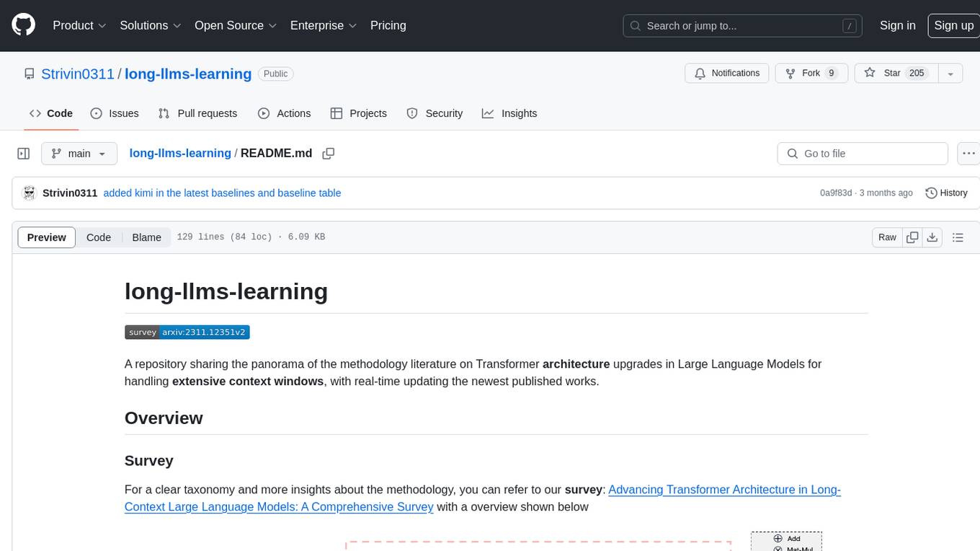This screenshot has width=980, height=551.
Task: Click the Sign up button
Action: (x=953, y=25)
